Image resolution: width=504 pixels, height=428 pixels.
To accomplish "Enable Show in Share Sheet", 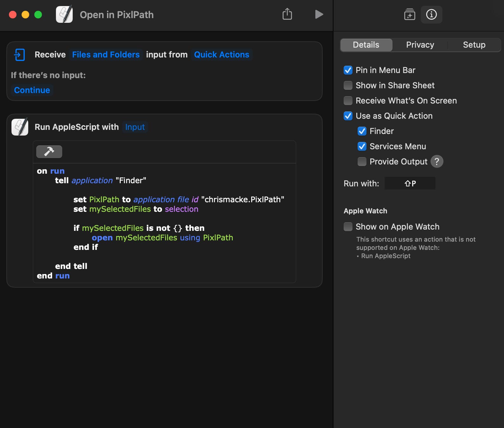I will coord(348,85).
